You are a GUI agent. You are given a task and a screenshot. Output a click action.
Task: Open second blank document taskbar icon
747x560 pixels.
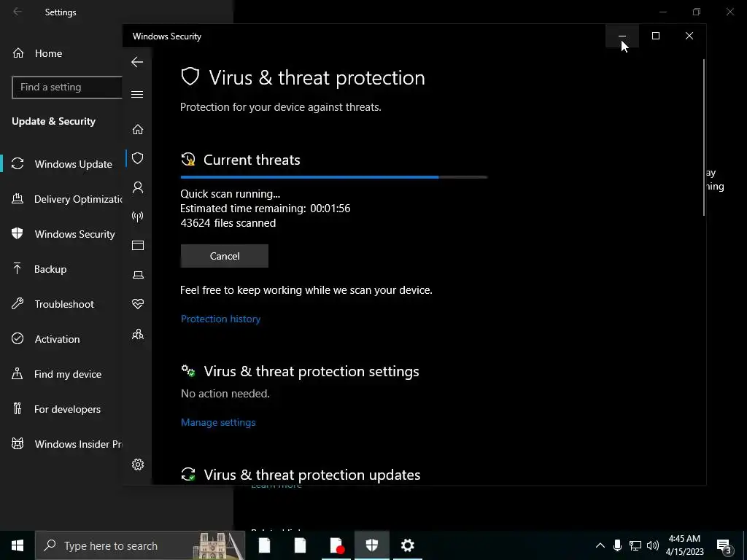coord(300,545)
